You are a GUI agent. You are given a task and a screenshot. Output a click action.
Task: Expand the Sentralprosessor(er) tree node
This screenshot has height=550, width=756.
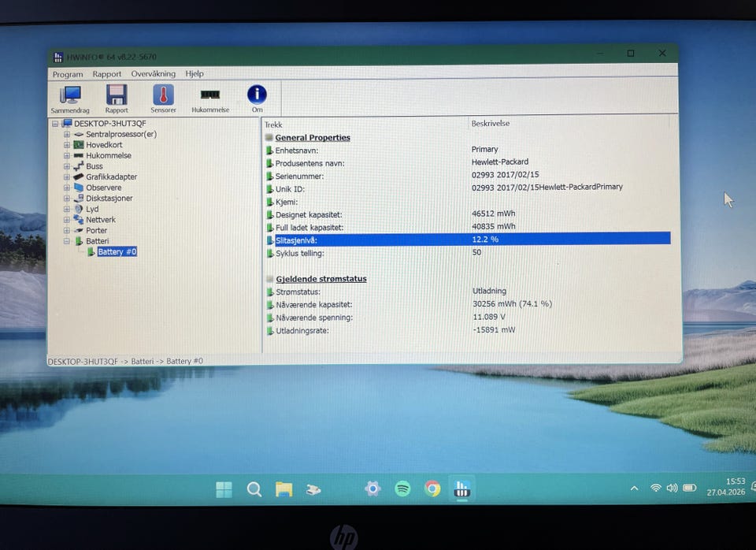click(x=66, y=134)
